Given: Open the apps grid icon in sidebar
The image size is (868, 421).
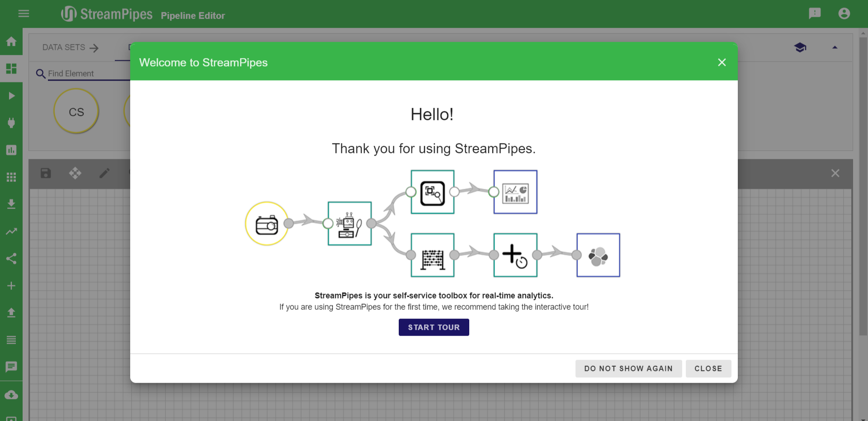Looking at the screenshot, I should (11, 177).
